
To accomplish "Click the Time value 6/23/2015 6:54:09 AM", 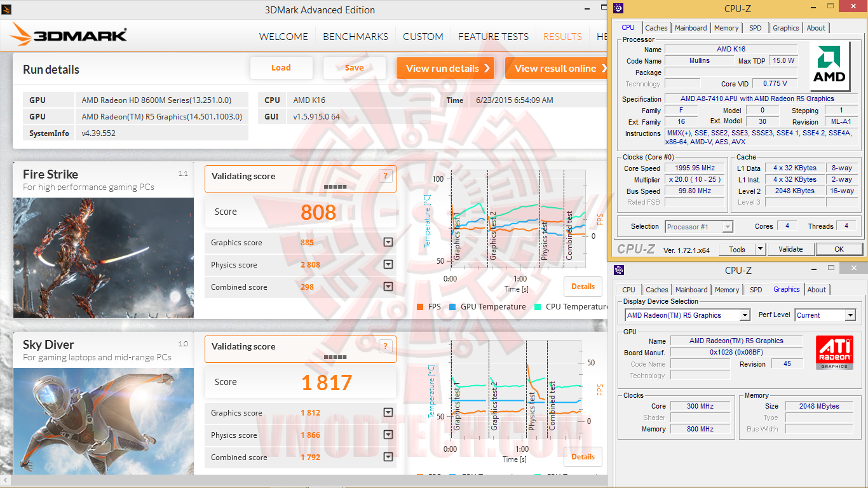I will click(514, 100).
